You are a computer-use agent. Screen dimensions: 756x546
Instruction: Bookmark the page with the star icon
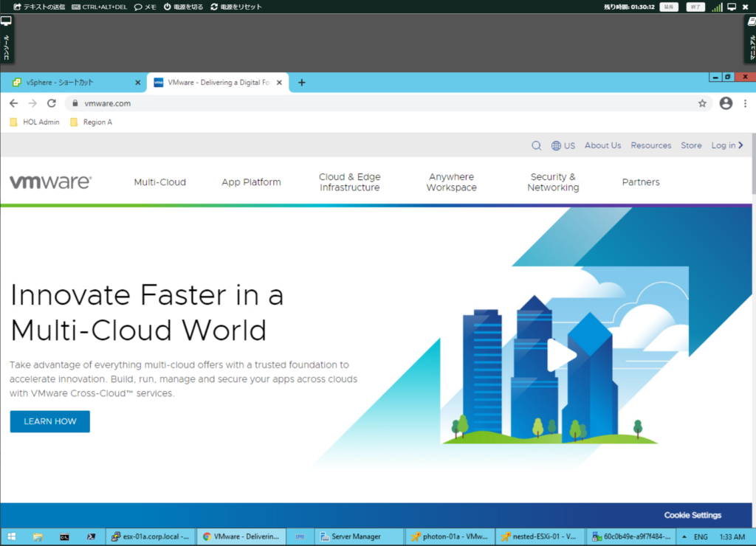[702, 103]
